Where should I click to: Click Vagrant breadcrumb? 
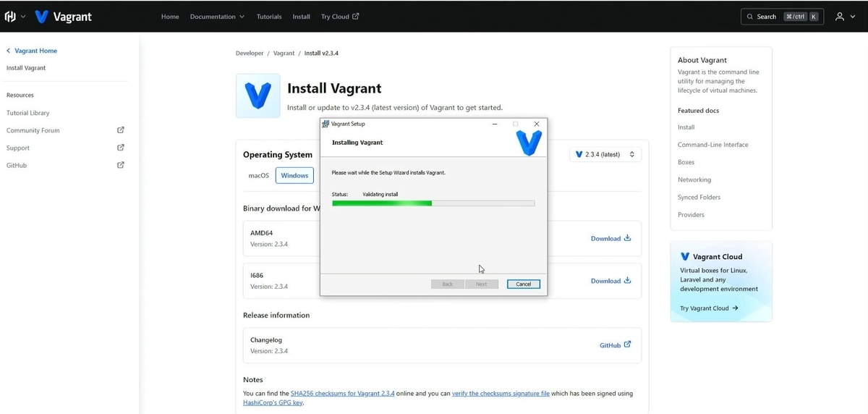click(284, 54)
